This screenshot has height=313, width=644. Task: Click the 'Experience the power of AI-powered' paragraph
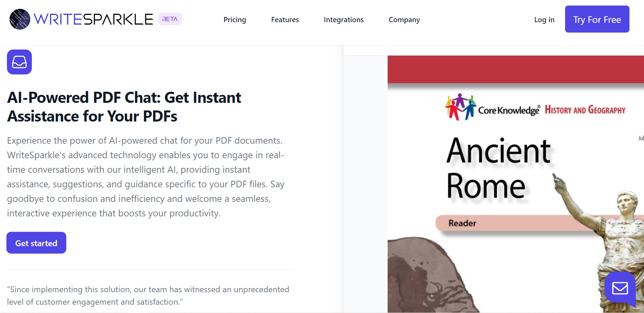click(146, 177)
